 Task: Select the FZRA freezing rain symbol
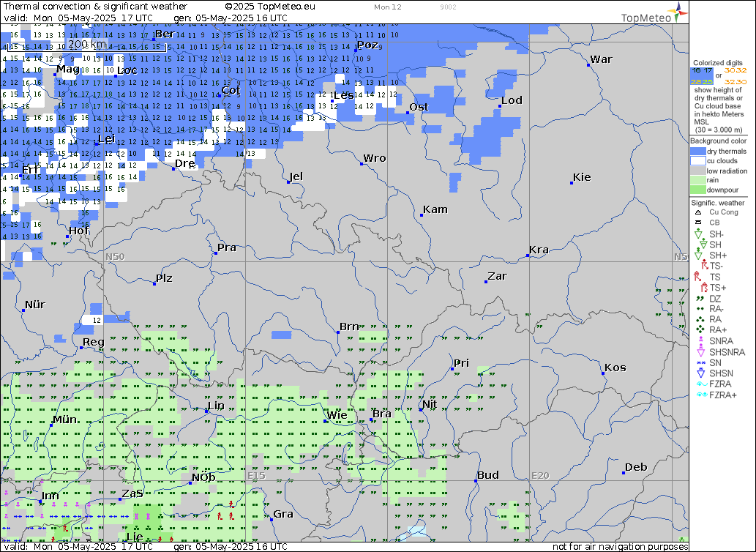[x=702, y=384]
